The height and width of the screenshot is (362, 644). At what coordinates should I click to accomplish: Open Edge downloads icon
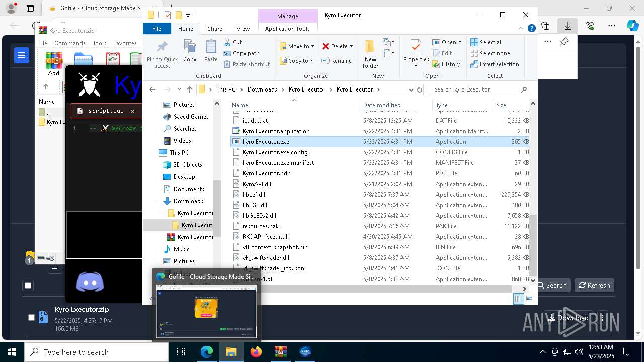pos(568,26)
